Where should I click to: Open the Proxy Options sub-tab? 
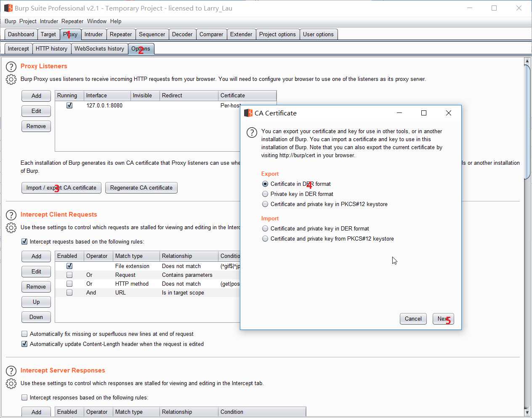click(x=141, y=48)
